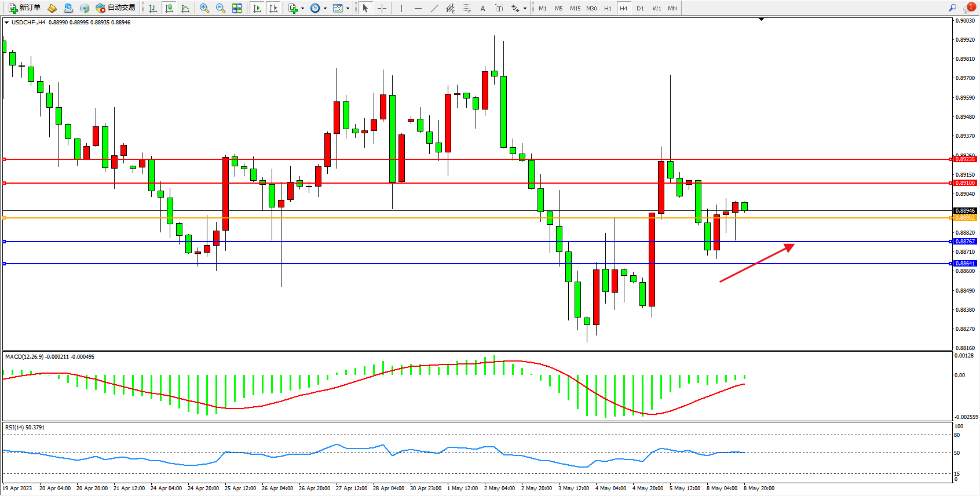Switch to the D1 timeframe

640,8
